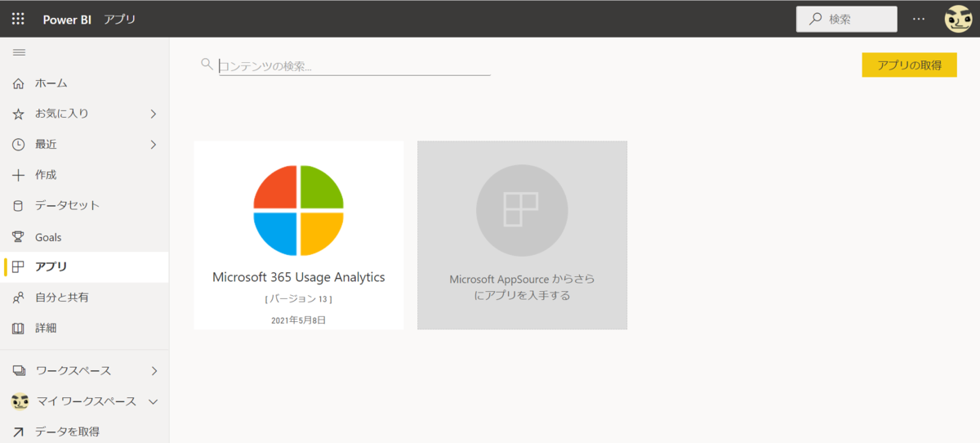
Task: Select Goals in the navigation pane
Action: 84,237
